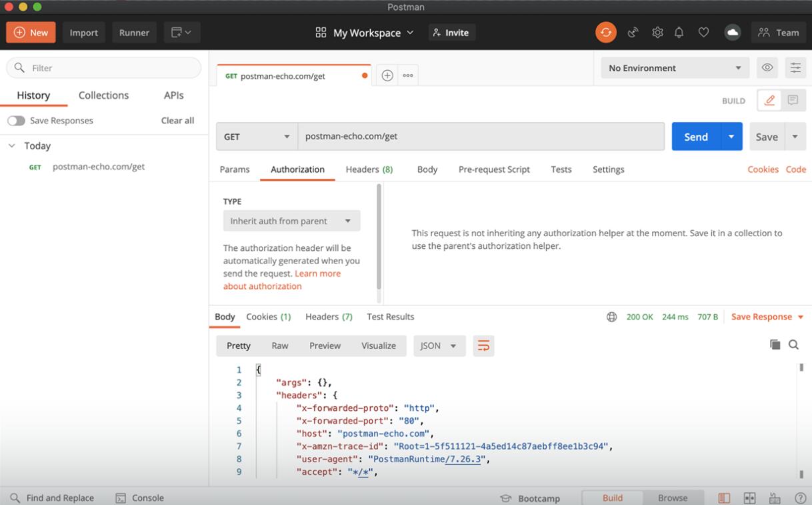Switch response view to Preview
812x505 pixels.
click(x=325, y=346)
